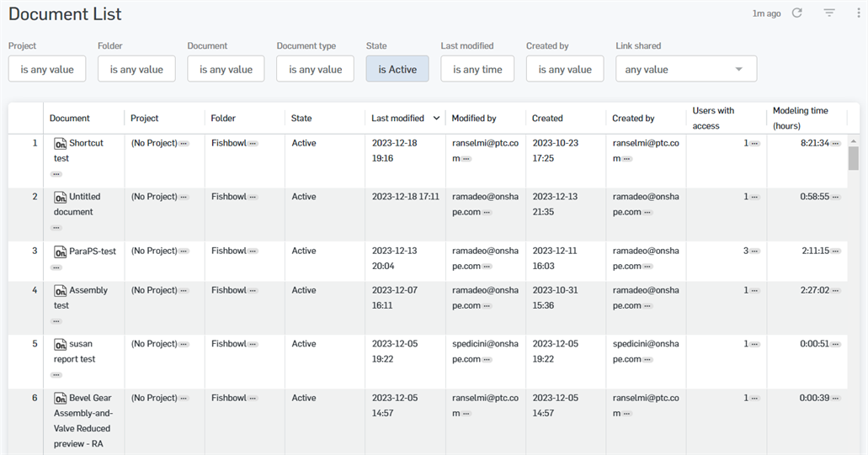Open the Document type filter button
The image size is (868, 455).
pyautogui.click(x=315, y=70)
